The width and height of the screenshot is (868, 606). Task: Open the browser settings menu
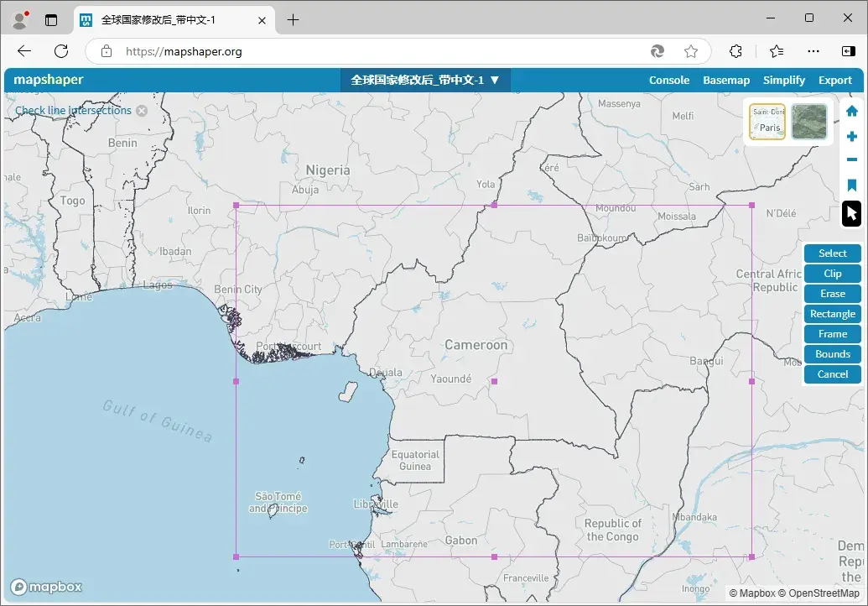813,51
